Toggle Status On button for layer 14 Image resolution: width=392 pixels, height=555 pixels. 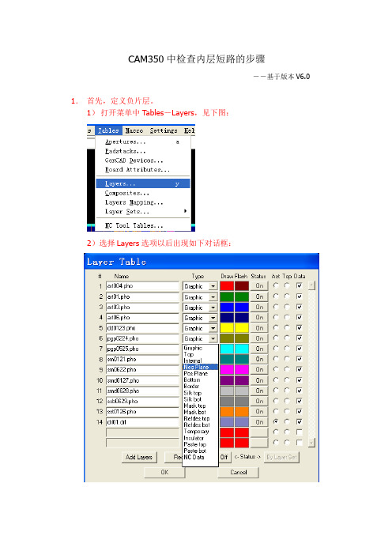[259, 422]
